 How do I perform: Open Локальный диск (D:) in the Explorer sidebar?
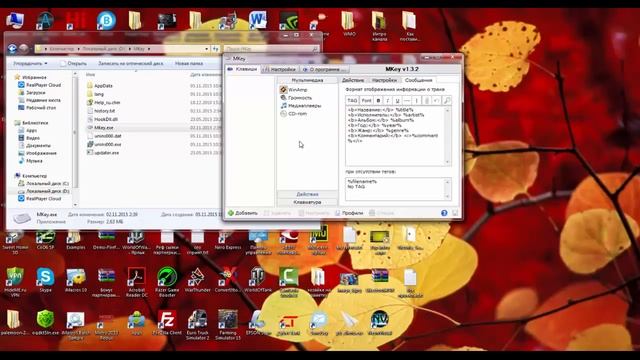tap(44, 191)
